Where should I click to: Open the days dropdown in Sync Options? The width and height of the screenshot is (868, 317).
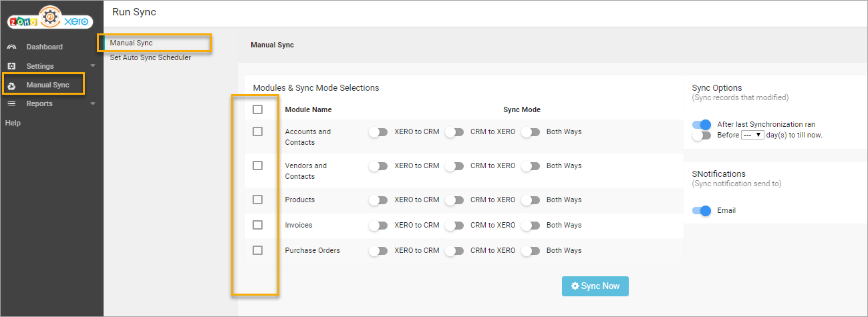coord(752,135)
